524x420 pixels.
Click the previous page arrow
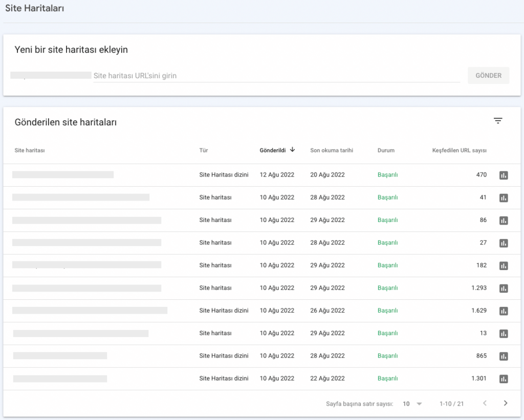[485, 403]
